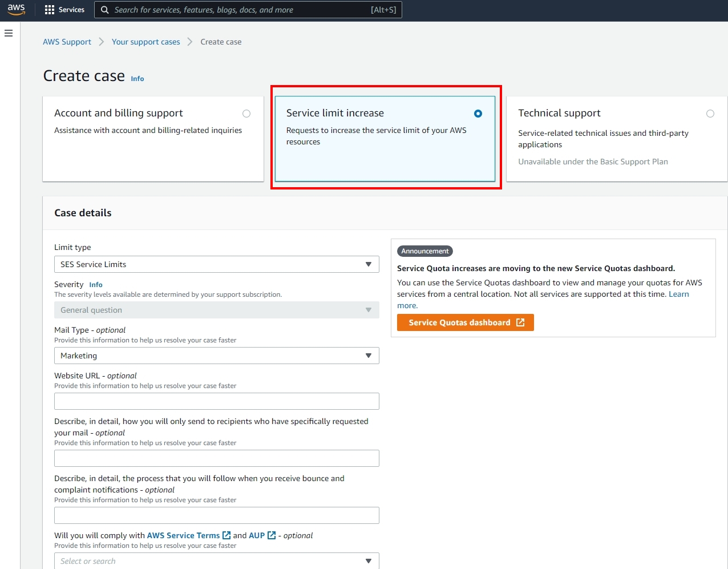
Task: Open the Severity General question dropdown
Action: pos(217,310)
